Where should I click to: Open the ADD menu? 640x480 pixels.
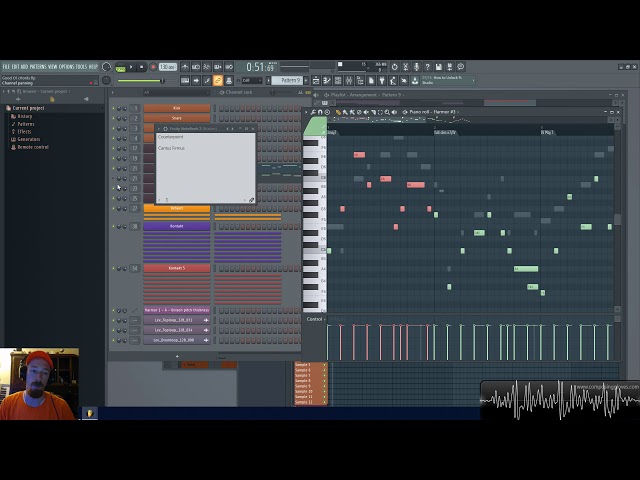(24, 67)
